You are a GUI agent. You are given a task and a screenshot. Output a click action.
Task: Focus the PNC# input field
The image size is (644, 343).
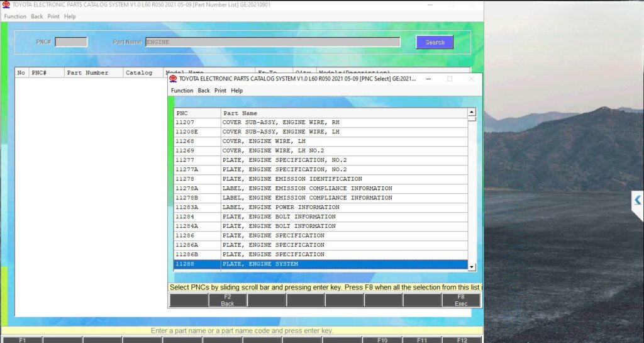pyautogui.click(x=71, y=42)
